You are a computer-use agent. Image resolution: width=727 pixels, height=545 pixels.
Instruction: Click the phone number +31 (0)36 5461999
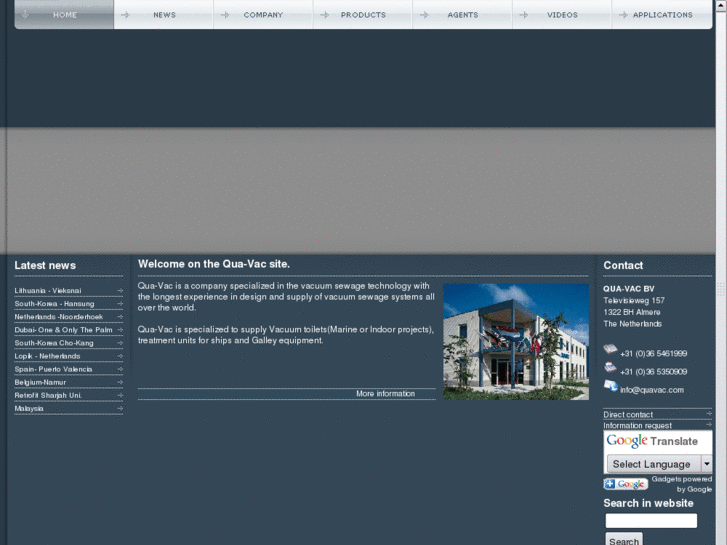[653, 353]
